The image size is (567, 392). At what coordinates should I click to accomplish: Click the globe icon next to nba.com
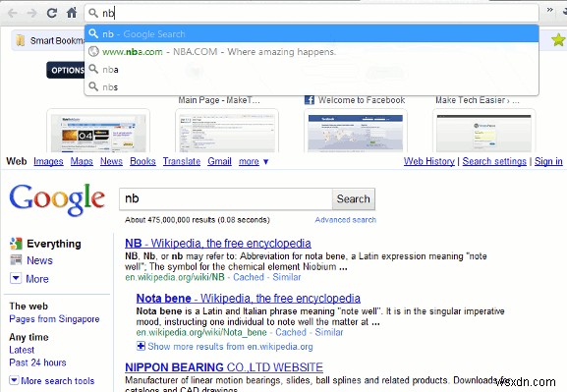(93, 52)
